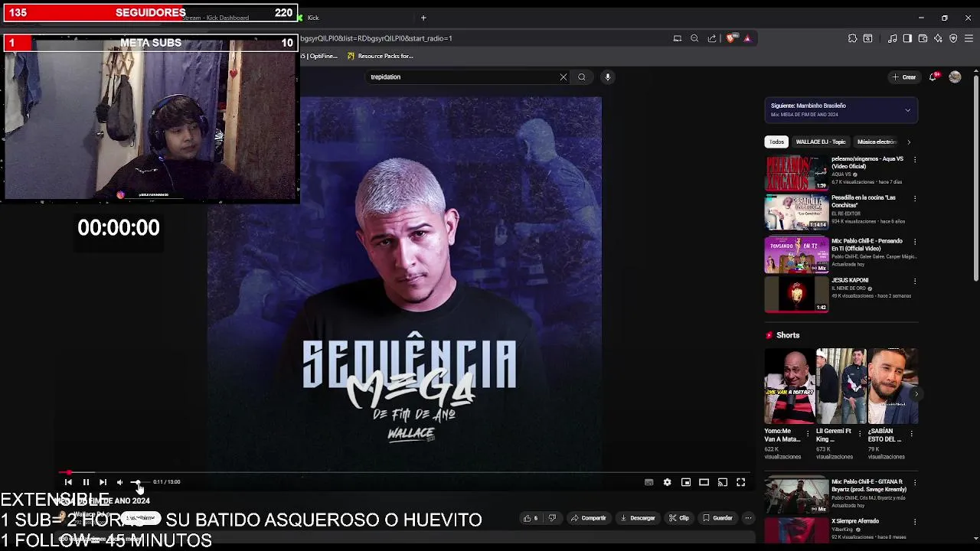Click the address bar share icon

(x=712, y=38)
